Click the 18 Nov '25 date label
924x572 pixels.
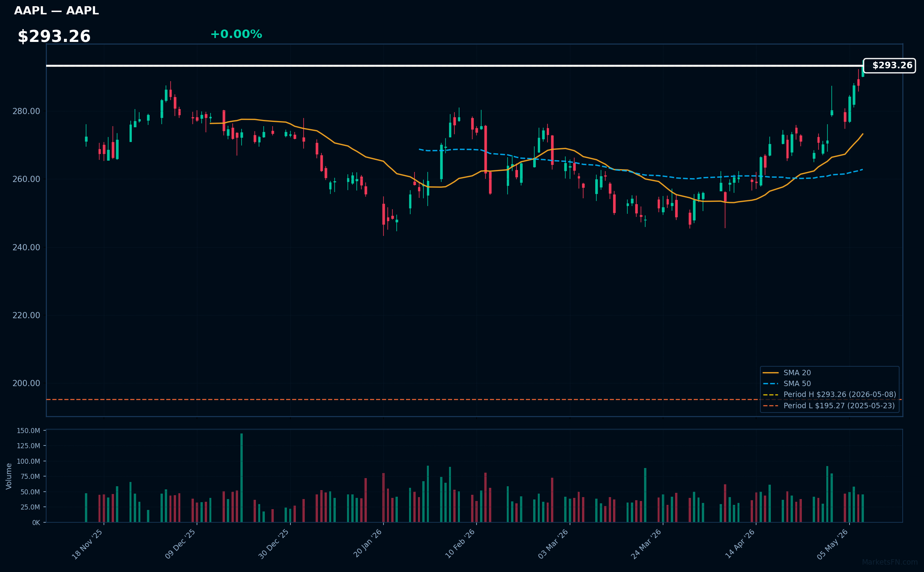tap(88, 544)
